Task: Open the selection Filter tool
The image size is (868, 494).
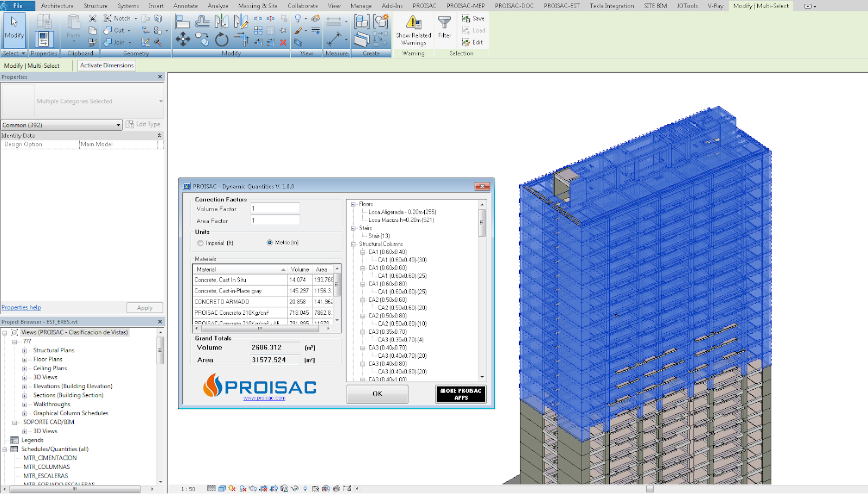Action: click(x=444, y=27)
